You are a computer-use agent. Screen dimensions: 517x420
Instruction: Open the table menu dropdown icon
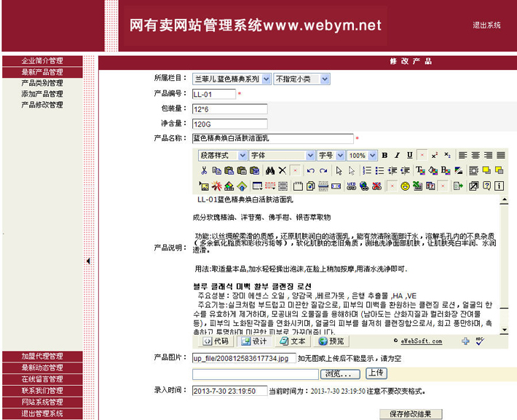pyautogui.click(x=257, y=186)
